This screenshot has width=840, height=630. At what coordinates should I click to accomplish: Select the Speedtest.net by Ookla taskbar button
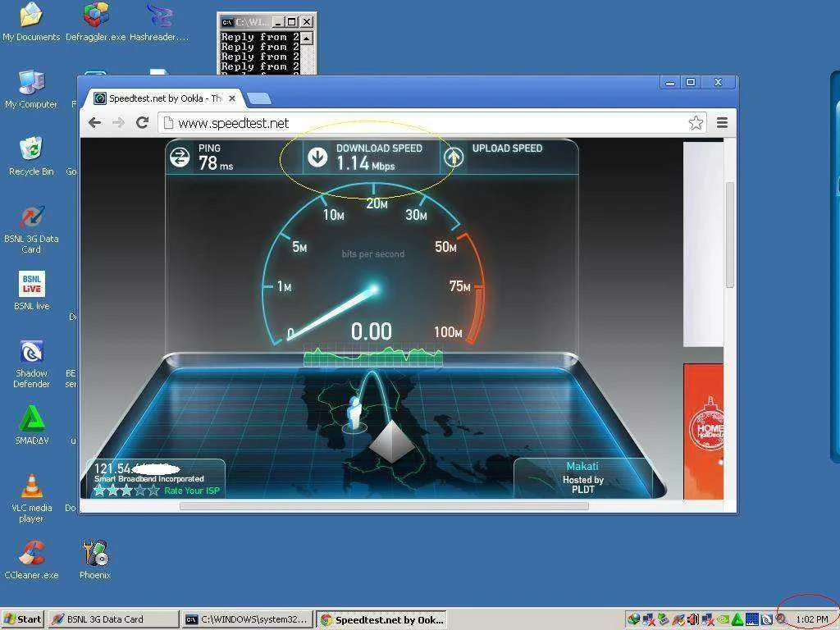tap(382, 619)
